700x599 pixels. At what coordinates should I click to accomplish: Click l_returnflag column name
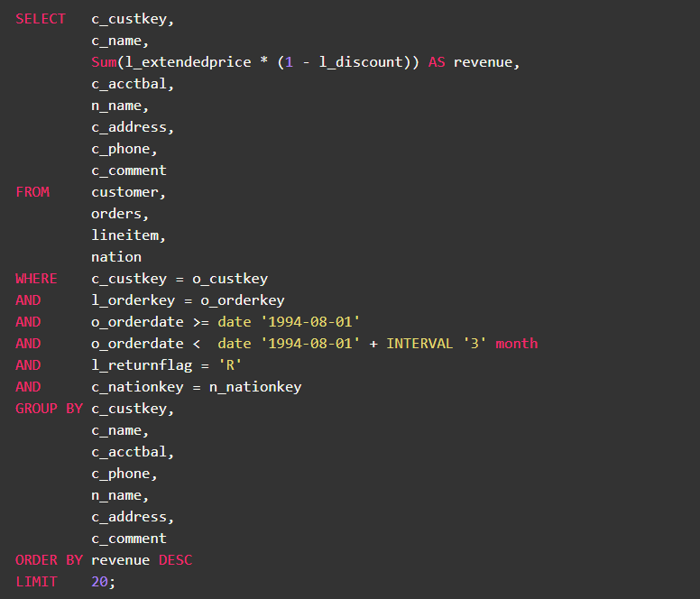coord(142,365)
